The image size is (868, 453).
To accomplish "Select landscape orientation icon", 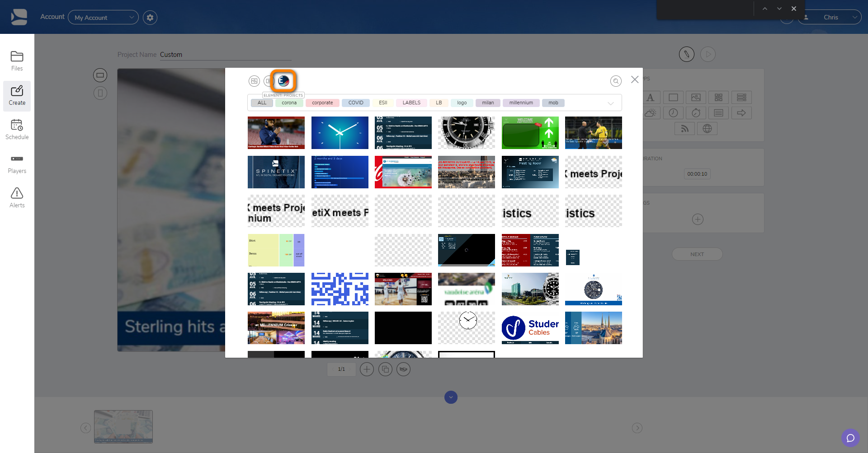I will coord(100,75).
